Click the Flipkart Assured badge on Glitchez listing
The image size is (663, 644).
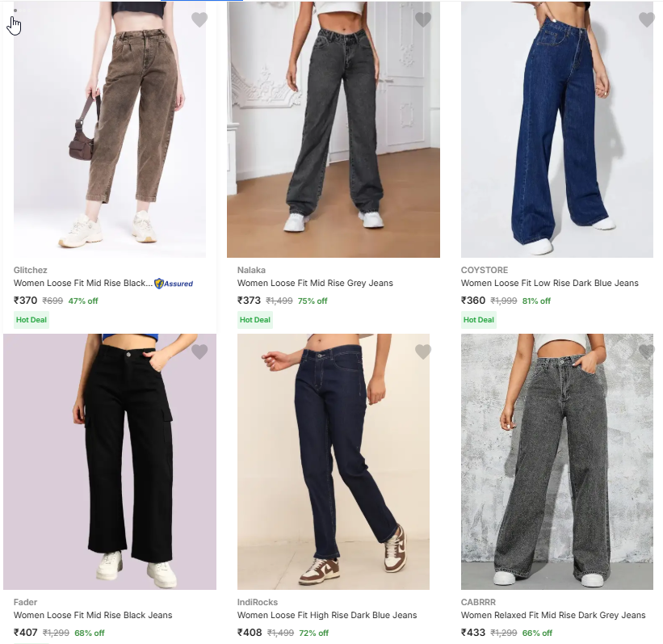[174, 284]
